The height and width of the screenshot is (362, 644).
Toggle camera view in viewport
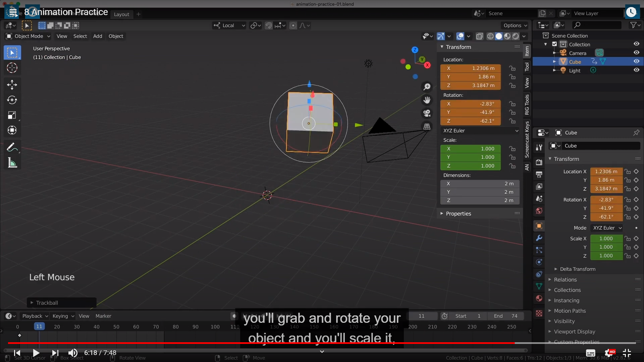coord(427,113)
